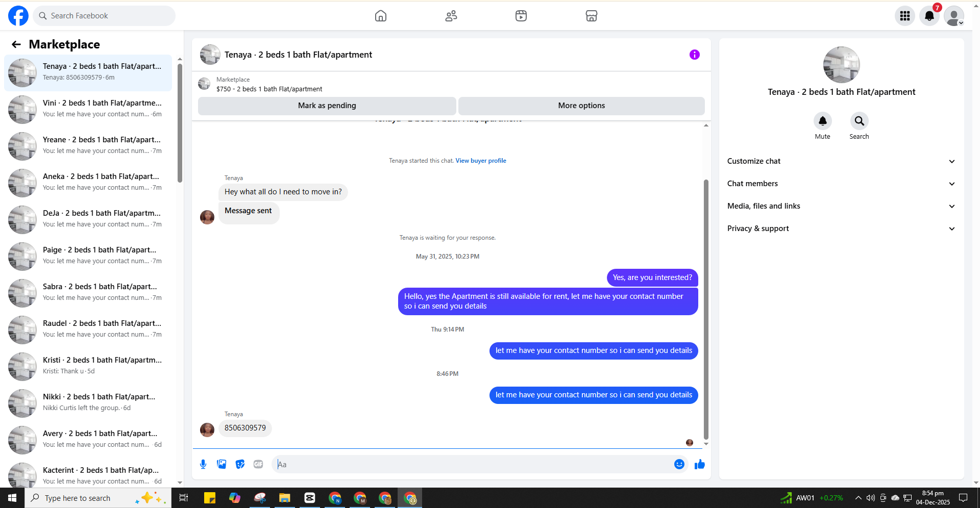The height and width of the screenshot is (508, 980).
Task: Open the account profile avatar menu
Action: 954,16
